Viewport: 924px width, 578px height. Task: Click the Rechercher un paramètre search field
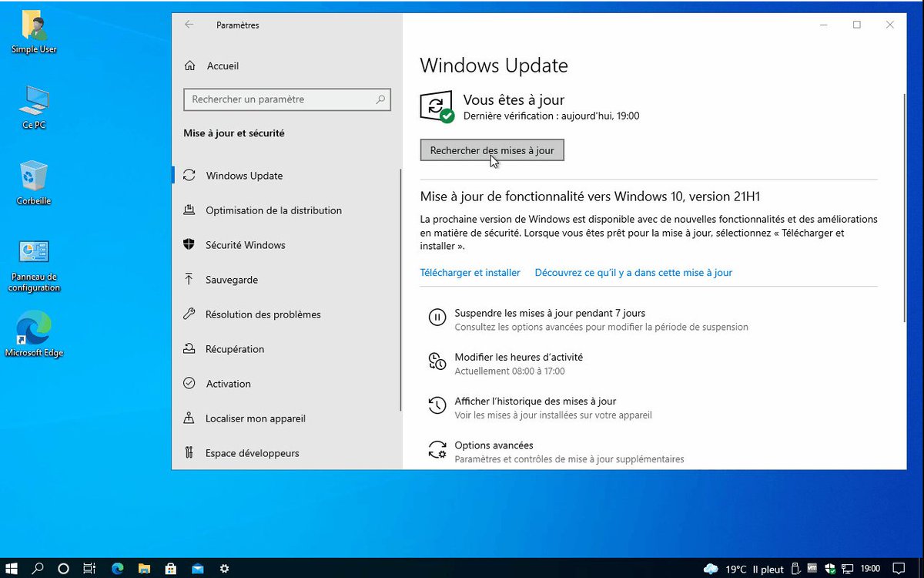pyautogui.click(x=287, y=99)
